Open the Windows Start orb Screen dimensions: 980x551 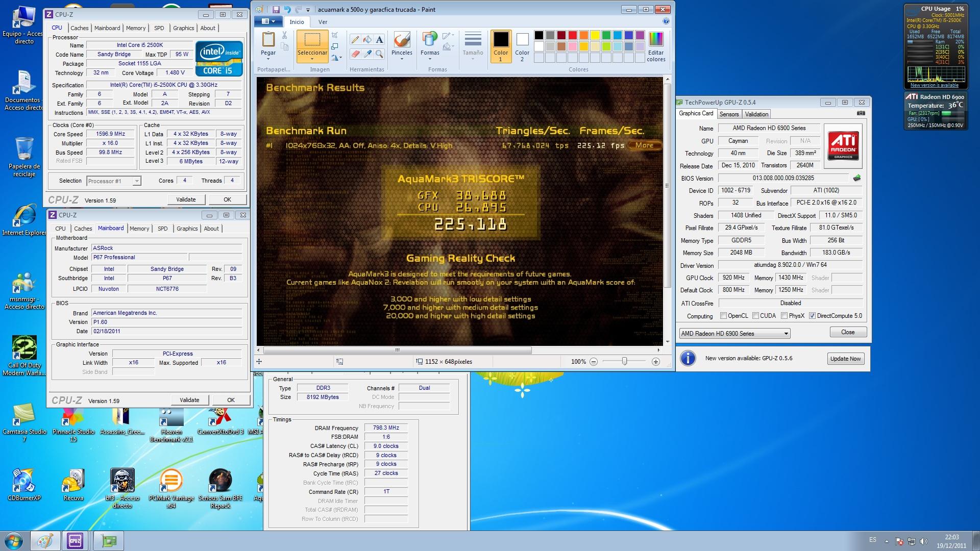click(14, 541)
